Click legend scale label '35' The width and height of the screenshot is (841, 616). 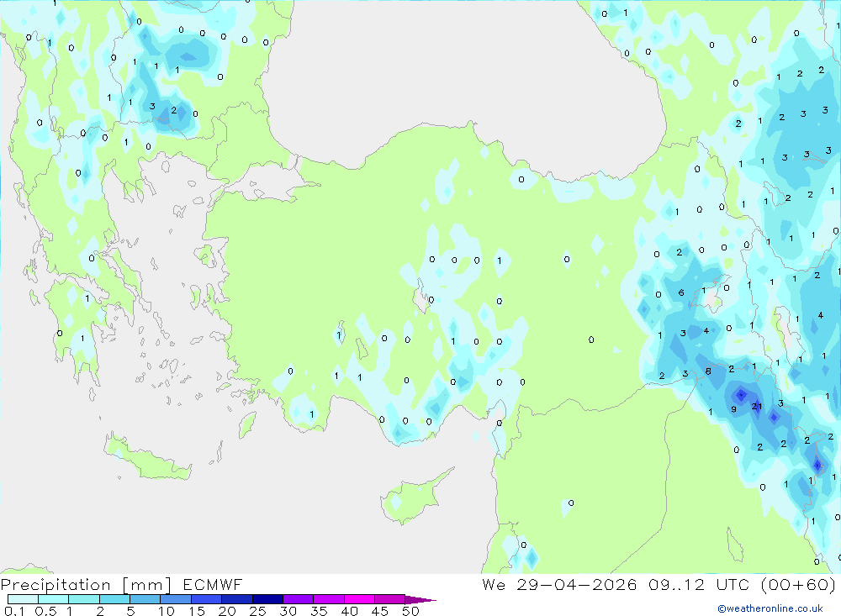(x=319, y=611)
